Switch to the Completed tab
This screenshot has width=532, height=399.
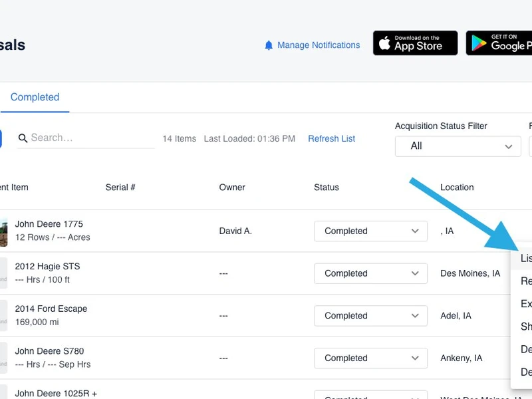[x=35, y=97]
